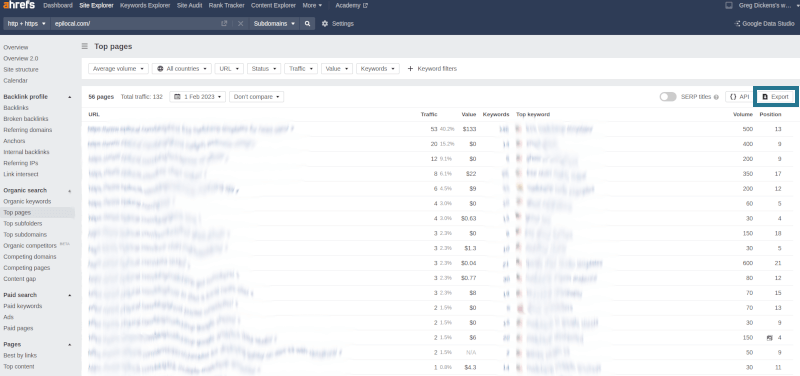Open the http + https protocol dropdown
This screenshot has height=376, width=800.
pyautogui.click(x=27, y=23)
